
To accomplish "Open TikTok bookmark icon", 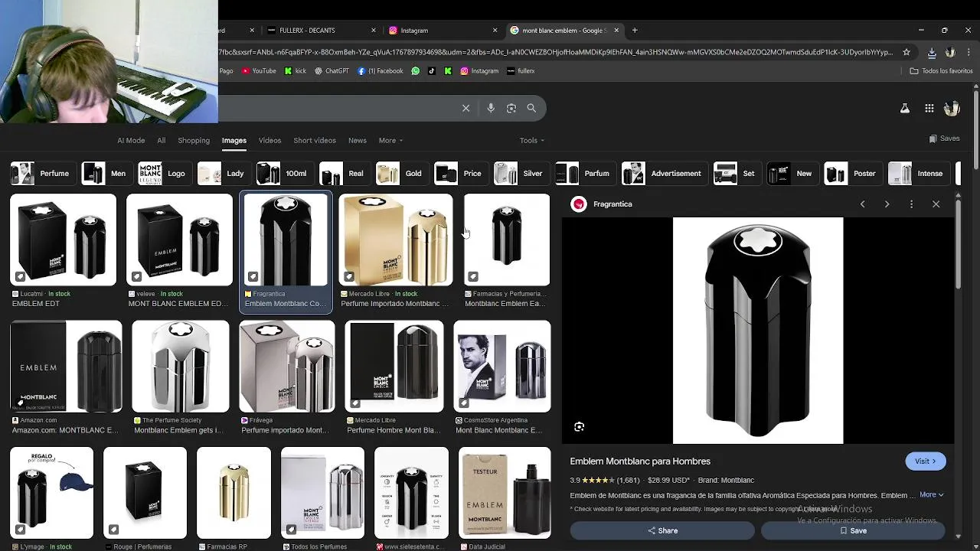I will (x=432, y=70).
